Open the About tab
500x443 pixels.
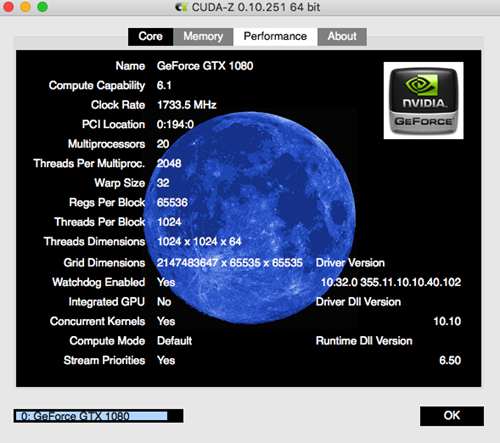click(x=342, y=36)
